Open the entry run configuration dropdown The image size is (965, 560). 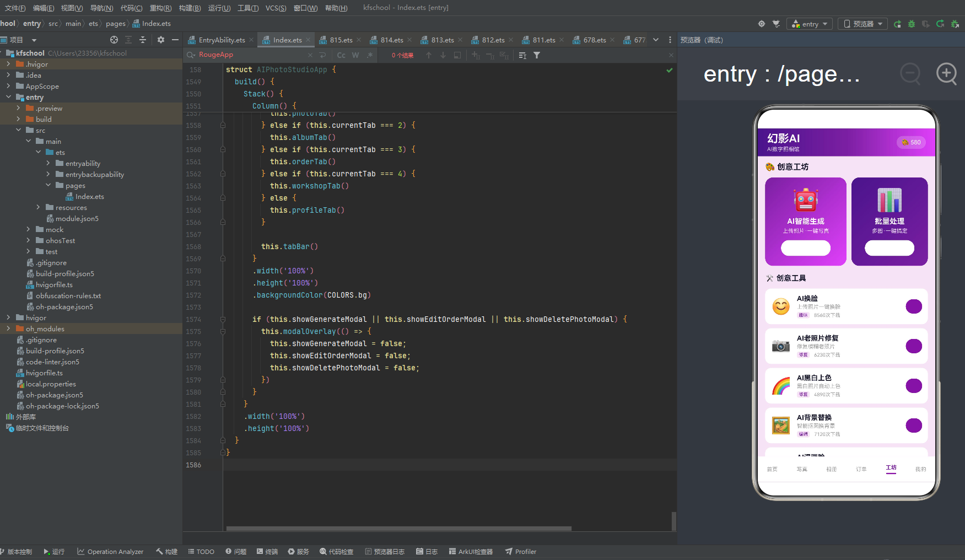(x=809, y=24)
